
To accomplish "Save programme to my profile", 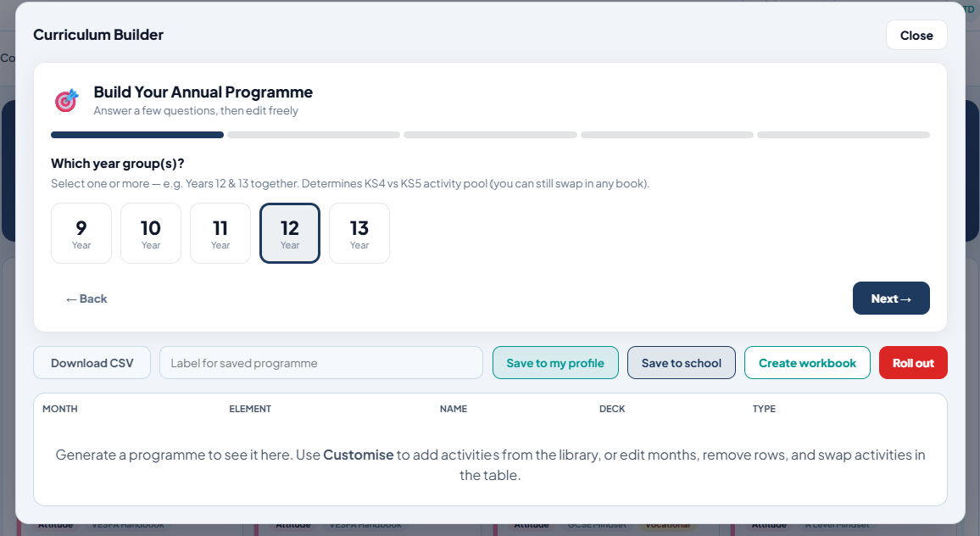I will point(555,363).
